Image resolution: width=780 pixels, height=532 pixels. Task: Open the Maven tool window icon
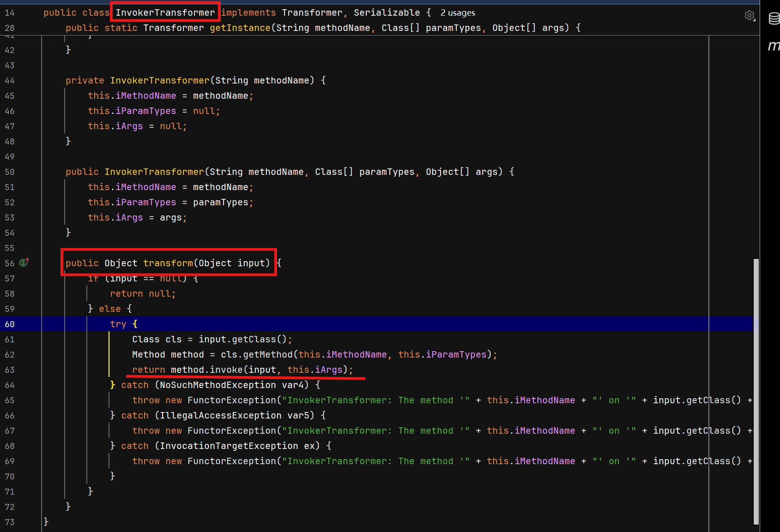tap(773, 46)
